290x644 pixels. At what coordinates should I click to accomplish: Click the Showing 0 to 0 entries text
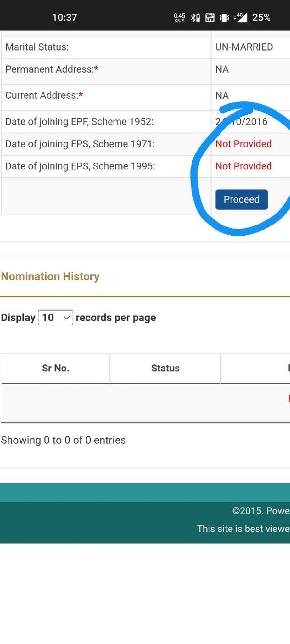[x=63, y=440]
